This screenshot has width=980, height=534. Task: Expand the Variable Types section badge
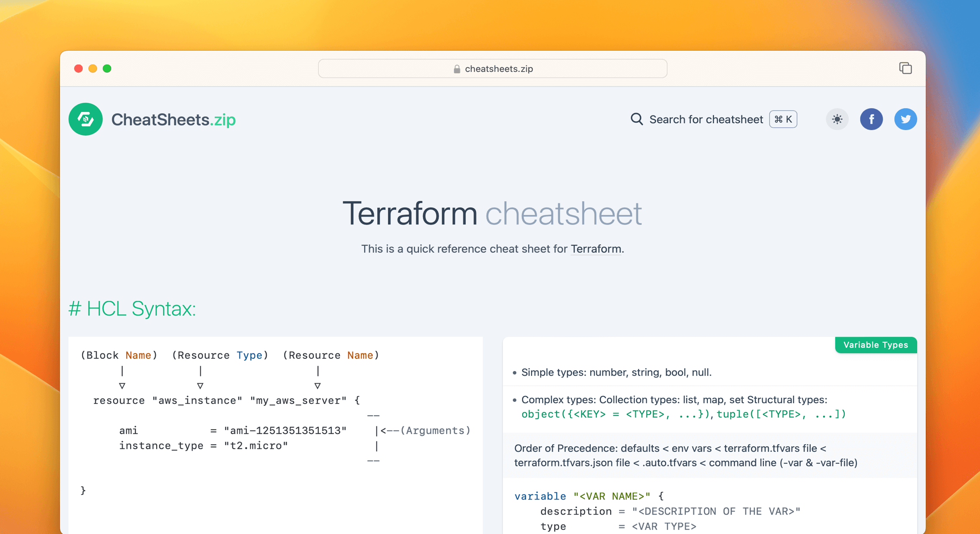[x=875, y=345]
